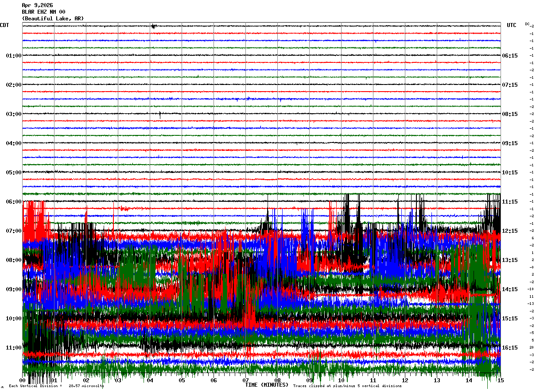Click the DC offset value '-5'
The image size is (536, 392).
(x=532, y=333)
